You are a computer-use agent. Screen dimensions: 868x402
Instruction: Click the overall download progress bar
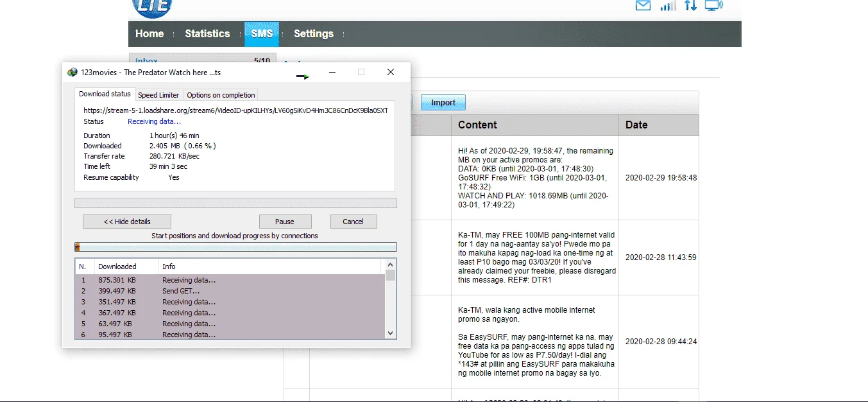click(235, 203)
